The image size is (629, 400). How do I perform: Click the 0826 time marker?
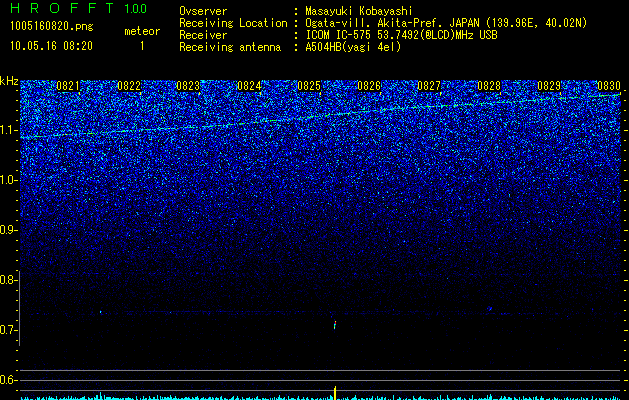pos(369,86)
